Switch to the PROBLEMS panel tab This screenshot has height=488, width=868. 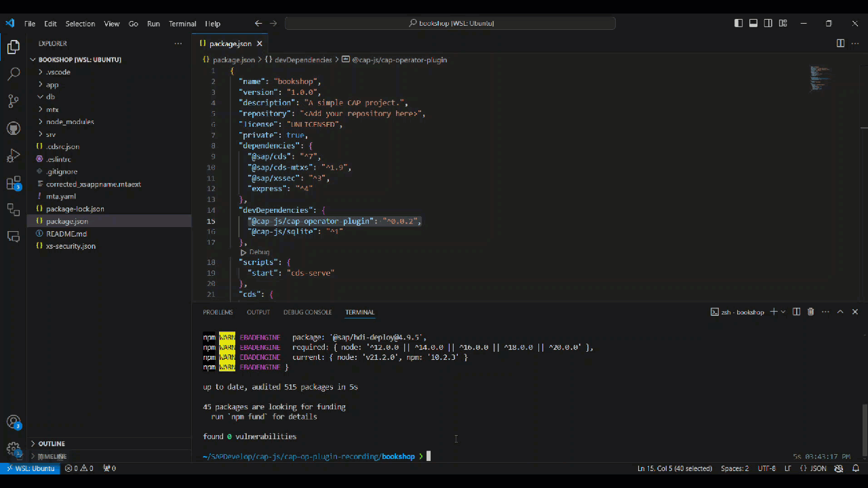coord(218,312)
